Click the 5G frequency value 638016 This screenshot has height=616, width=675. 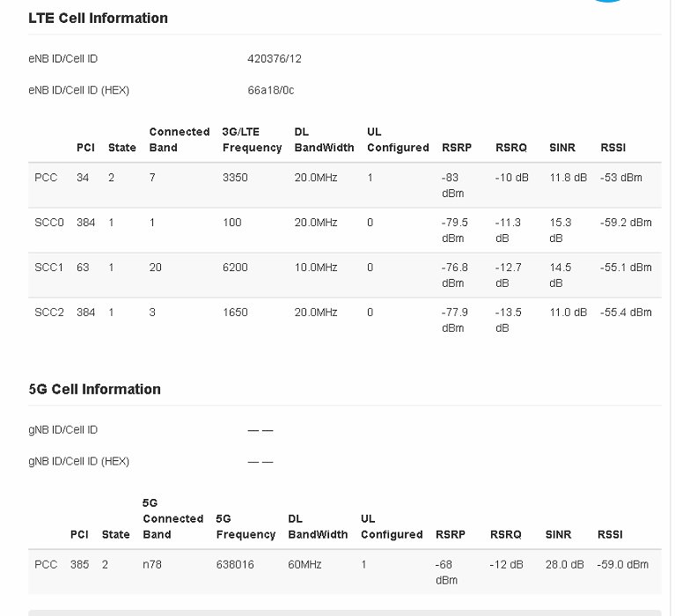click(235, 565)
